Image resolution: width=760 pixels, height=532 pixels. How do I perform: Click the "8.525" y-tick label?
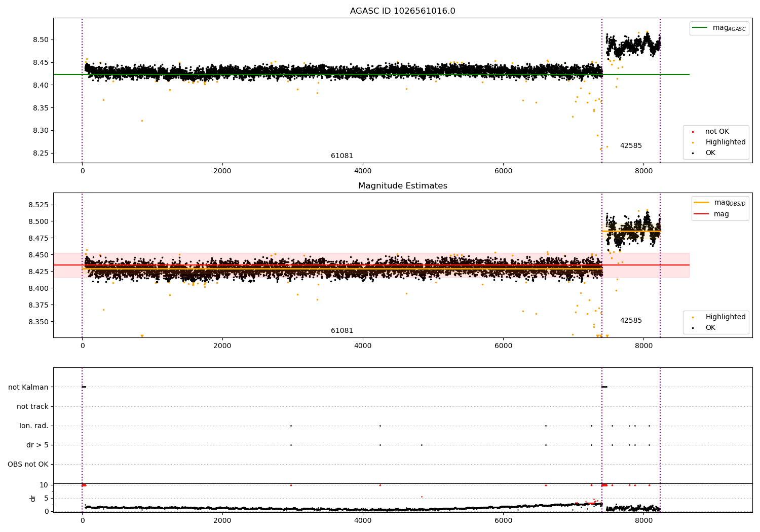(x=39, y=205)
